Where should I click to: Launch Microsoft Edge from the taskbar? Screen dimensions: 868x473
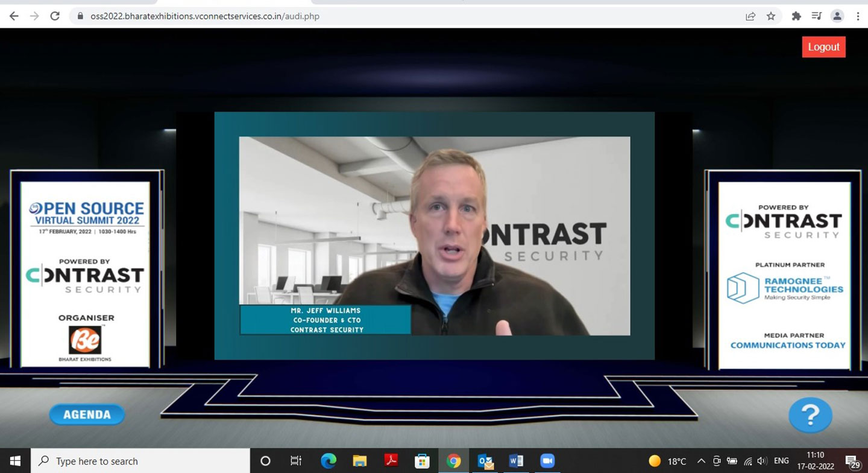[x=329, y=461]
